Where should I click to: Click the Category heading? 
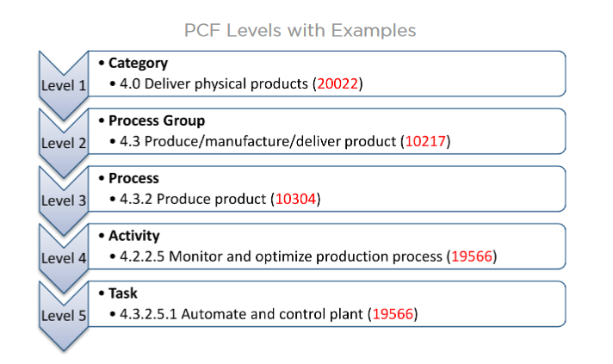click(138, 64)
